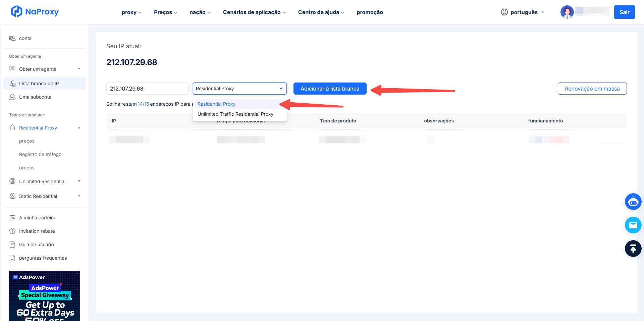Click the back-to-top arrow icon
This screenshot has width=644, height=321.
pos(633,249)
